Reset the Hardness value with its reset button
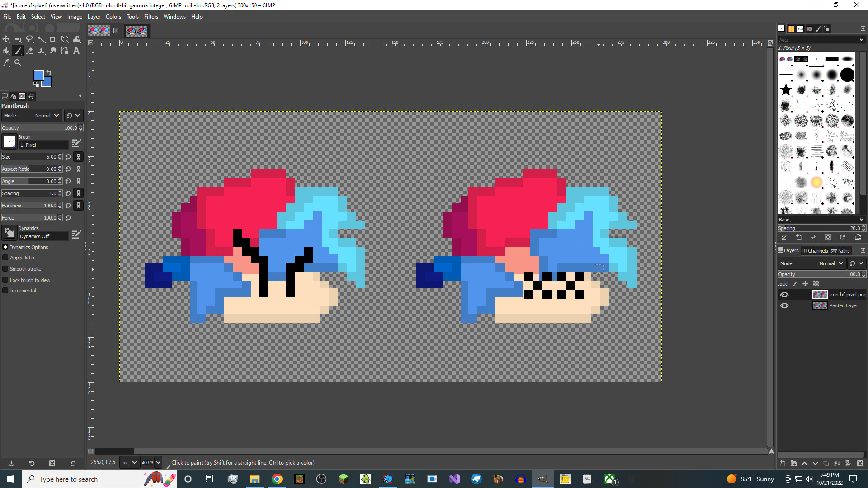 67,206
